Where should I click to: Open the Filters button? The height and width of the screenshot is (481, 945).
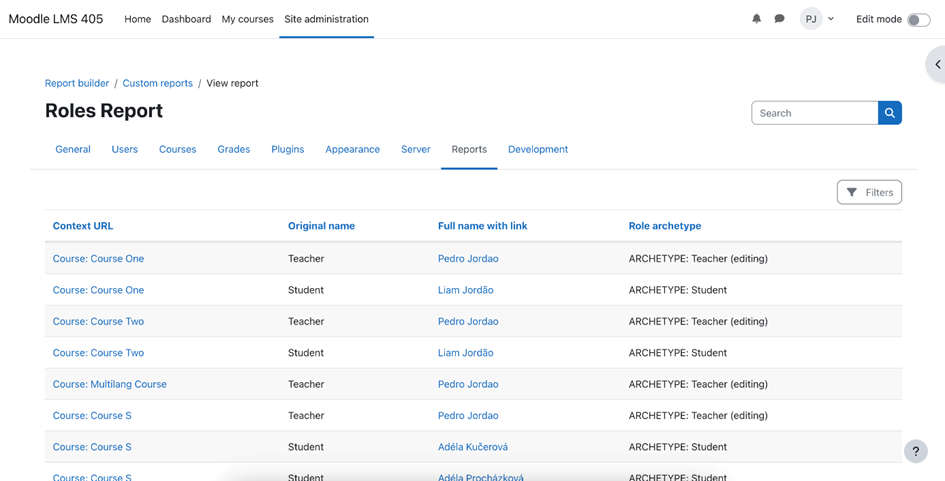[869, 192]
